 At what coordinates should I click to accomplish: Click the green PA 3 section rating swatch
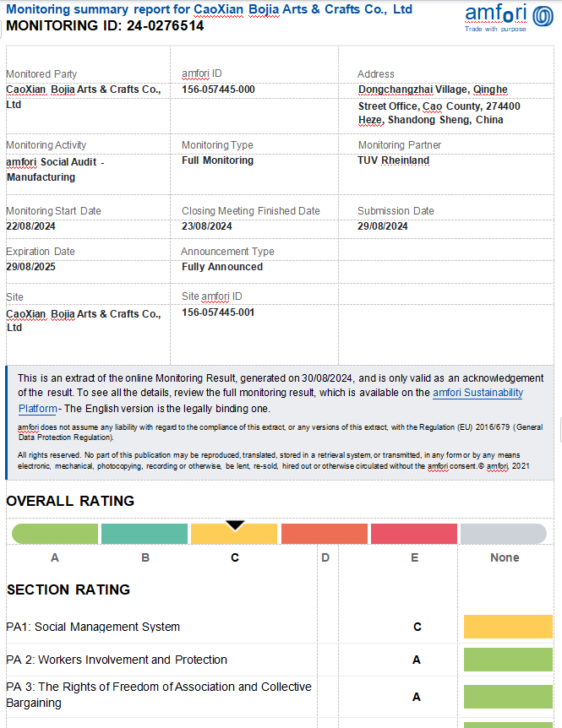508,697
